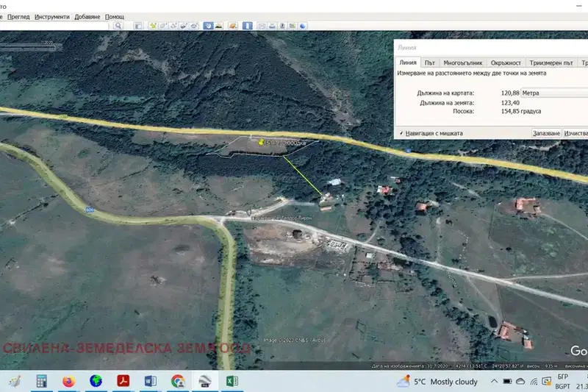
Task: Open Microsoft Word from taskbar
Action: click(x=151, y=381)
